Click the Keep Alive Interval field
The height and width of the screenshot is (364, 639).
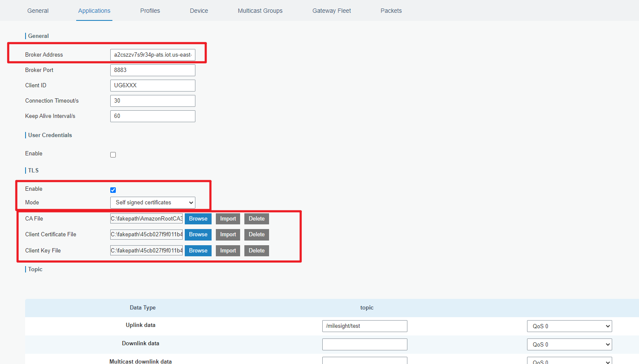tap(152, 116)
